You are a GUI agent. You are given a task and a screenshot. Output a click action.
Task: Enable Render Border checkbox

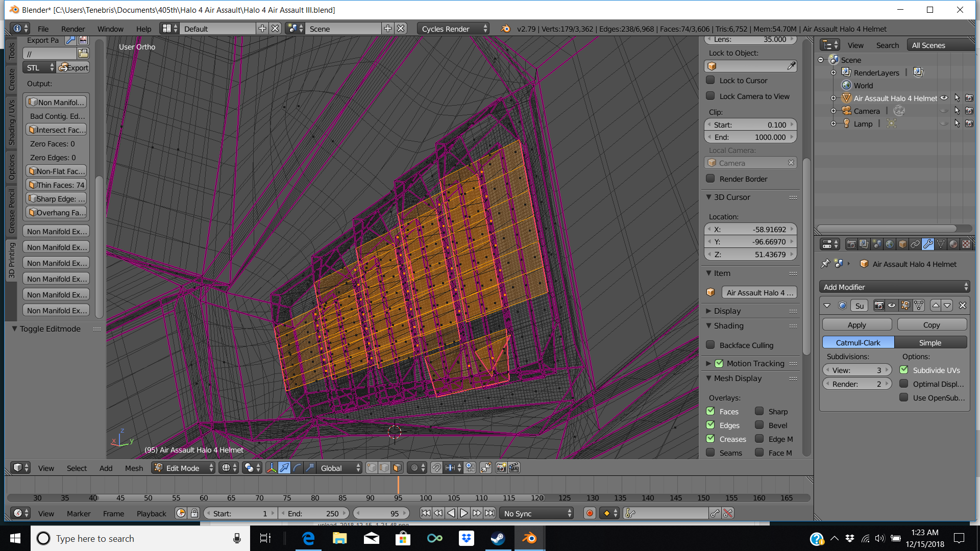click(x=710, y=179)
